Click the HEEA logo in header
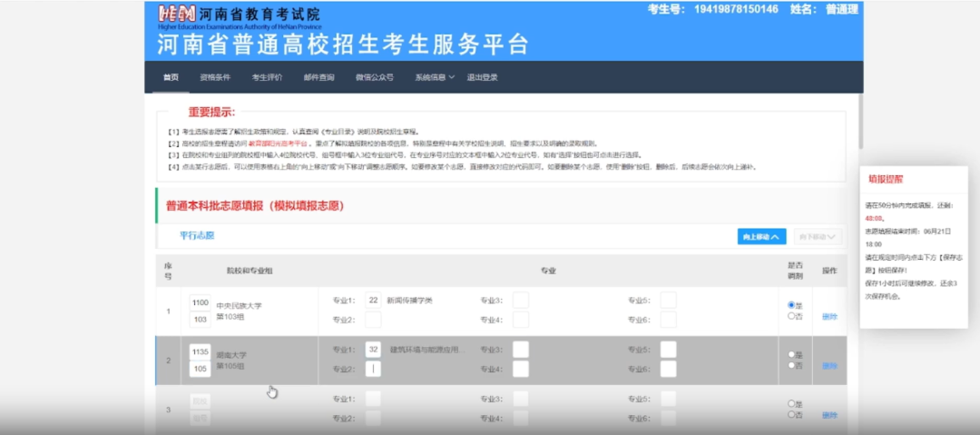The width and height of the screenshot is (980, 435). click(177, 14)
